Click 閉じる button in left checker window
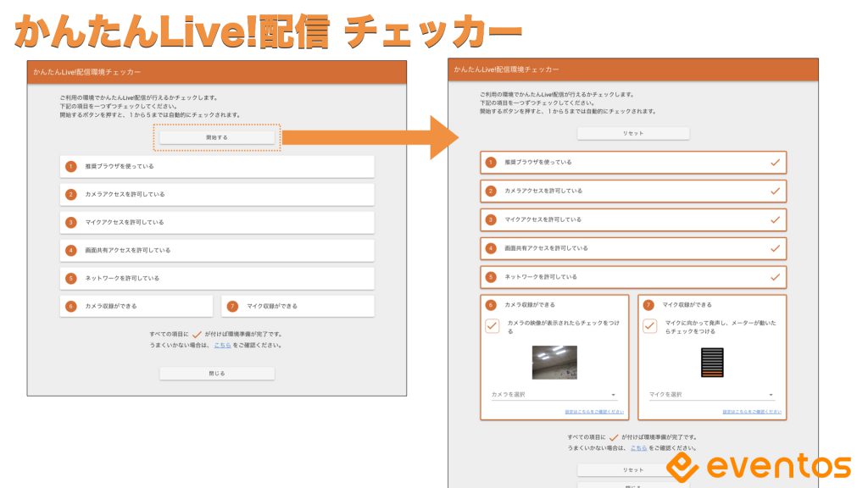This screenshot has height=488, width=868. (x=217, y=374)
